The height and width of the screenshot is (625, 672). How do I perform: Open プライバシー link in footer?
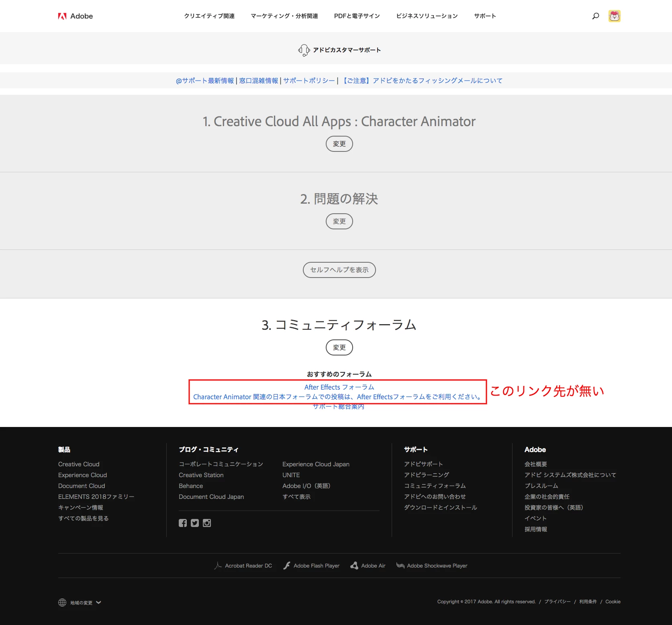coord(558,602)
